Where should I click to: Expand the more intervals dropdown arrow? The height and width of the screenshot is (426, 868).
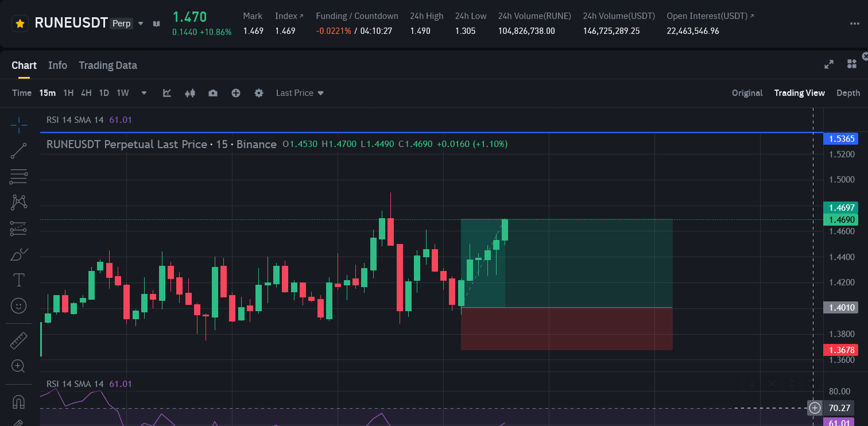click(x=144, y=93)
